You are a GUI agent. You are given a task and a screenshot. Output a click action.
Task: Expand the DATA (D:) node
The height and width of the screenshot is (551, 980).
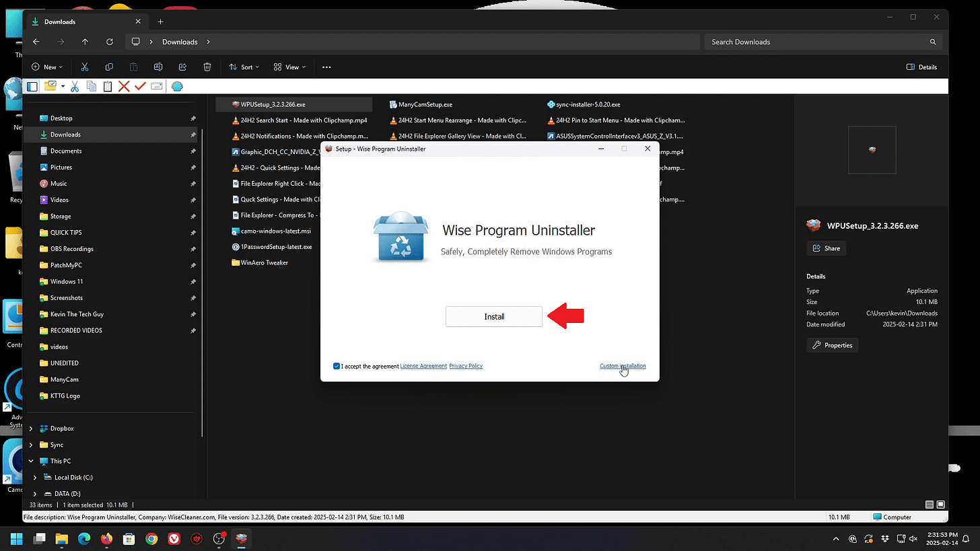(x=35, y=494)
